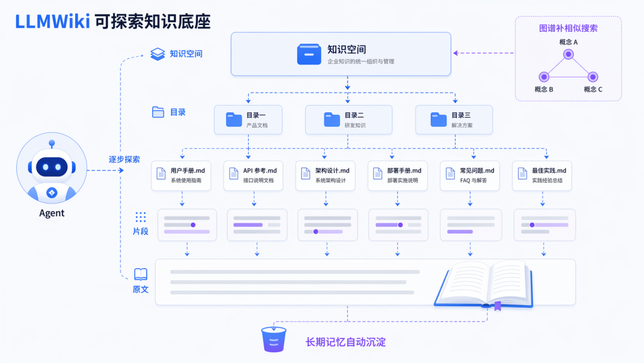This screenshot has width=644, height=363.
Task: Click the 实践经验总结 description text
Action: coord(547,180)
